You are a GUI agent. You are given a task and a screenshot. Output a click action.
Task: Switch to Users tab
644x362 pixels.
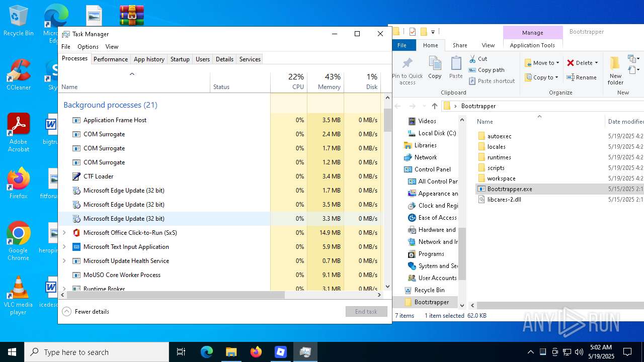pos(203,59)
